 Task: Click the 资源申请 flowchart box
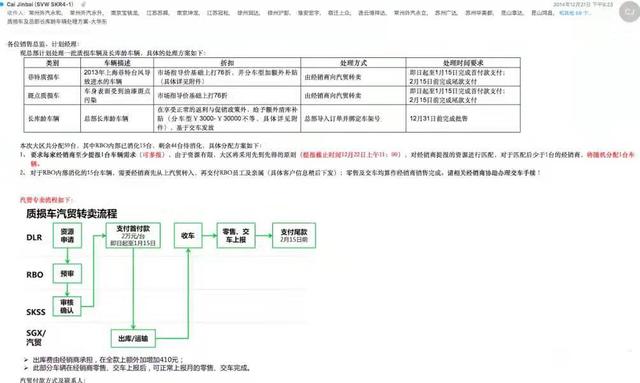[x=67, y=236]
